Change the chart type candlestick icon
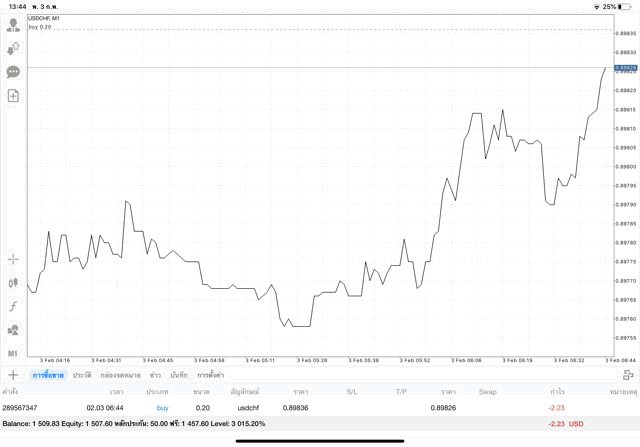 (x=13, y=282)
